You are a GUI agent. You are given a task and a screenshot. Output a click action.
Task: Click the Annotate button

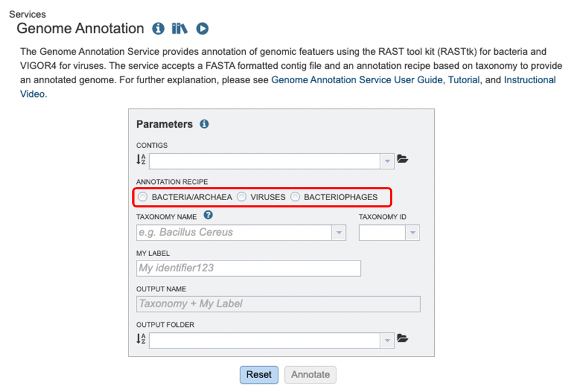point(310,375)
